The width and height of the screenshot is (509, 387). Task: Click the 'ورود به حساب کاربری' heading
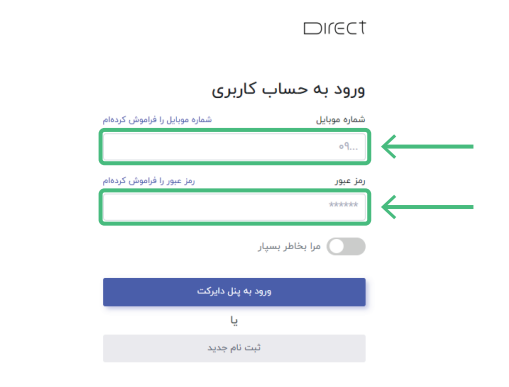pyautogui.click(x=288, y=90)
